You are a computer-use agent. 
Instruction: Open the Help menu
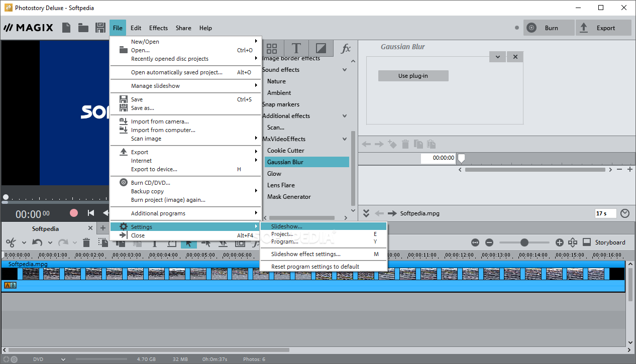[x=205, y=28]
